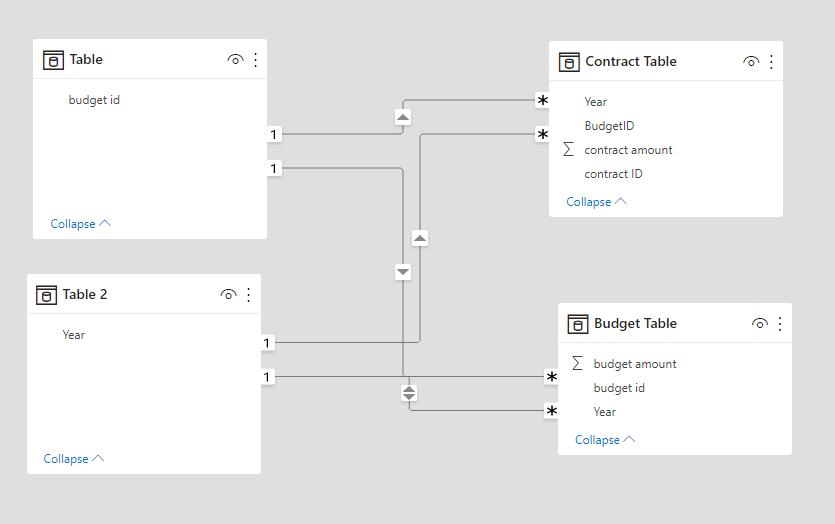Select the budget amount field
Image resolution: width=835 pixels, height=524 pixels.
(x=635, y=364)
